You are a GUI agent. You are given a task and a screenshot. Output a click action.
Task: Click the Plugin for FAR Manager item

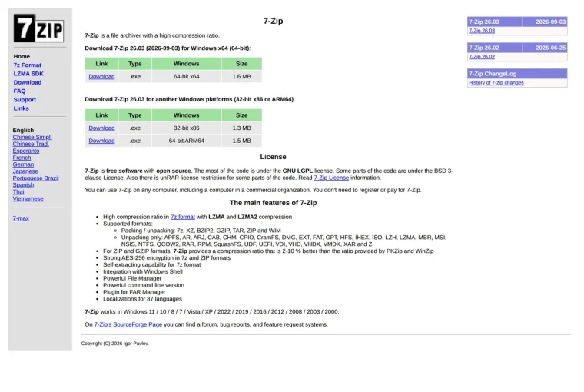(x=134, y=292)
